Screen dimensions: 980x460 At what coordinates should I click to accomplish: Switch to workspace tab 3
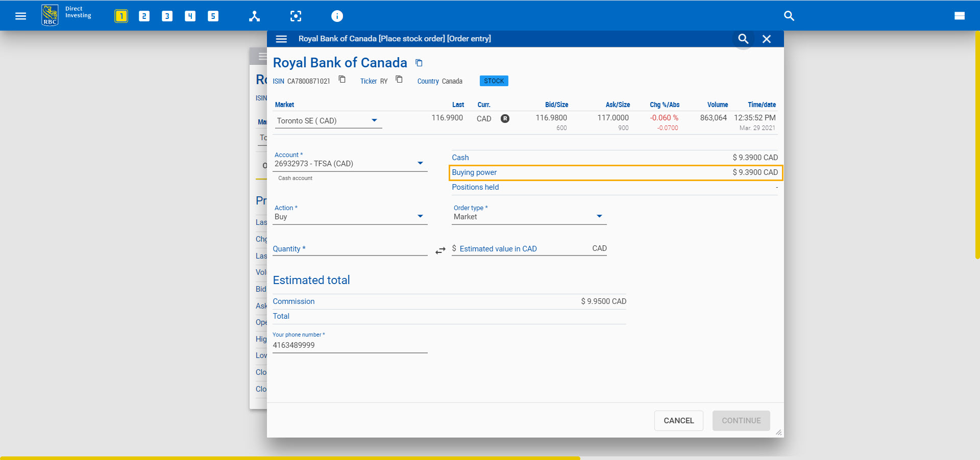click(x=167, y=16)
